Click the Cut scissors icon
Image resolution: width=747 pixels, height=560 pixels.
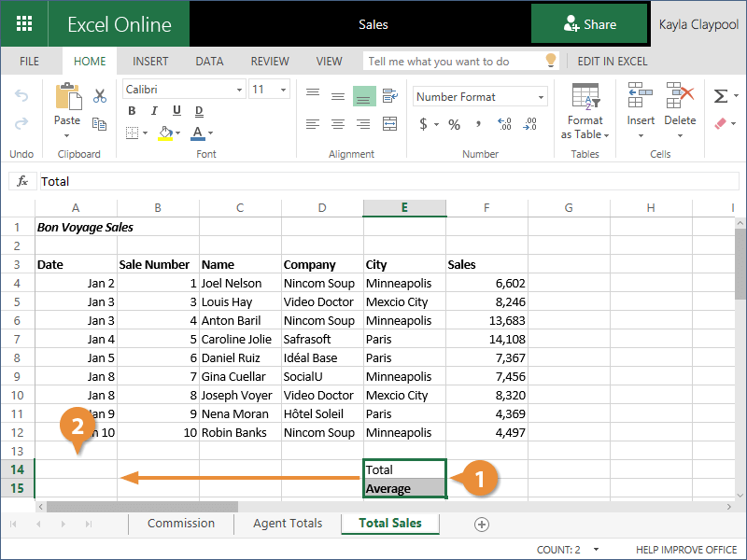tap(100, 96)
